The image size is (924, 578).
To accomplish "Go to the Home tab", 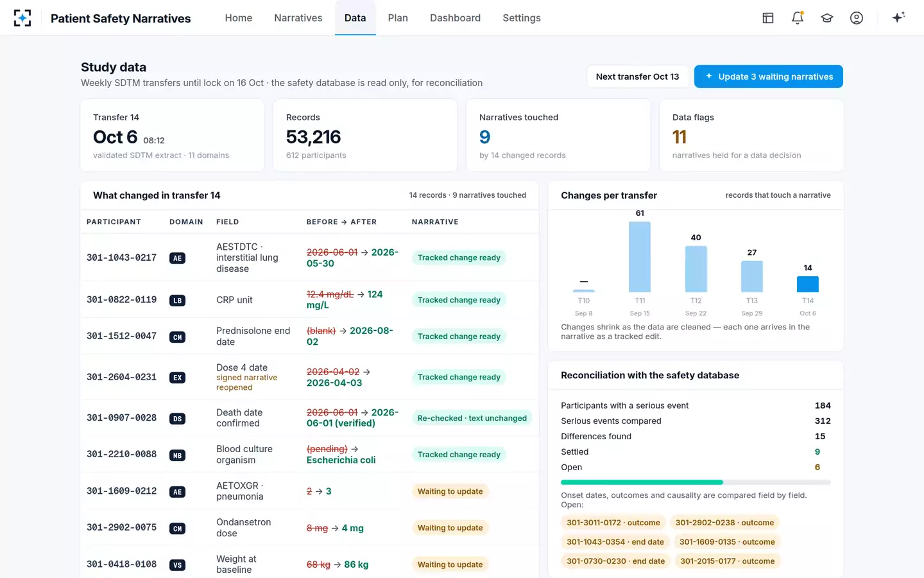I will click(x=239, y=18).
